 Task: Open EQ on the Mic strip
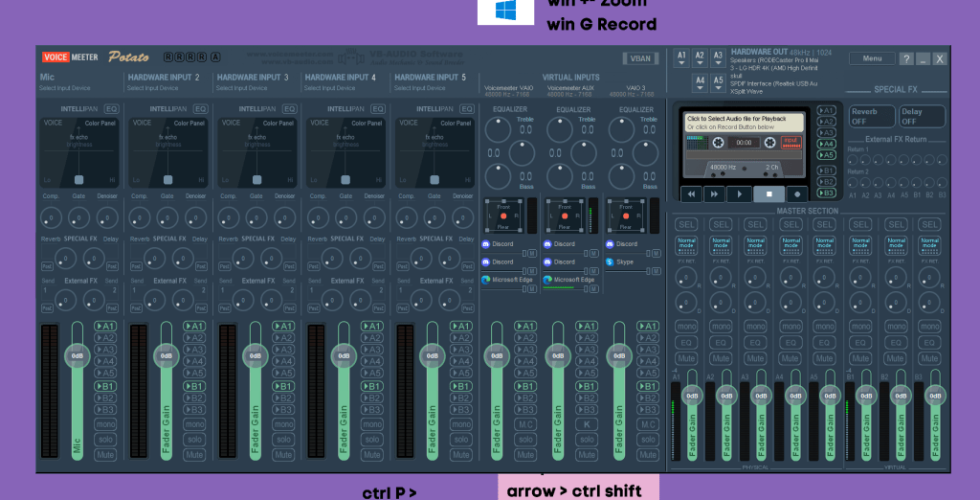(111, 108)
